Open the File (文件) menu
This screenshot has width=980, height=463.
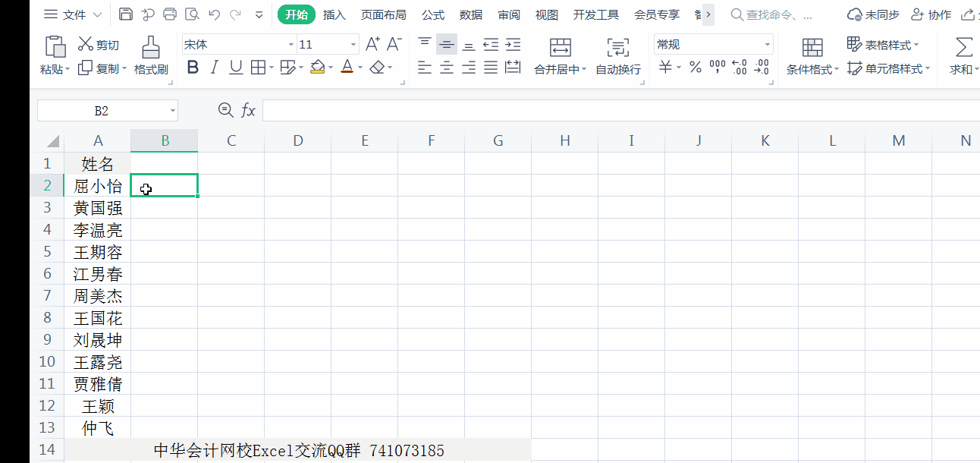[x=73, y=14]
